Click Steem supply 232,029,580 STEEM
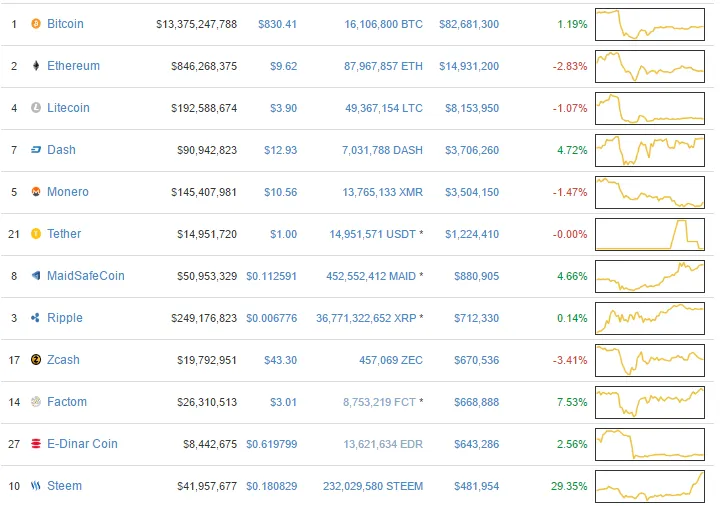The height and width of the screenshot is (506, 720). [x=373, y=486]
